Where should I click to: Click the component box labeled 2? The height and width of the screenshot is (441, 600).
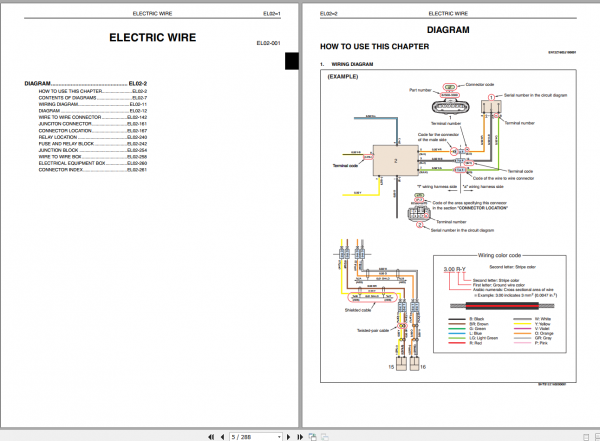click(396, 160)
